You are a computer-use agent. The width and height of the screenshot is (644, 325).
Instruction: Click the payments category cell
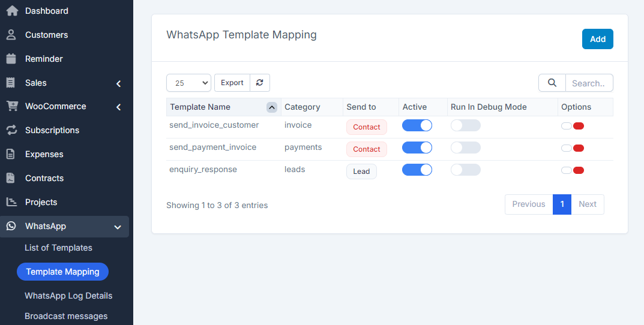coord(303,148)
